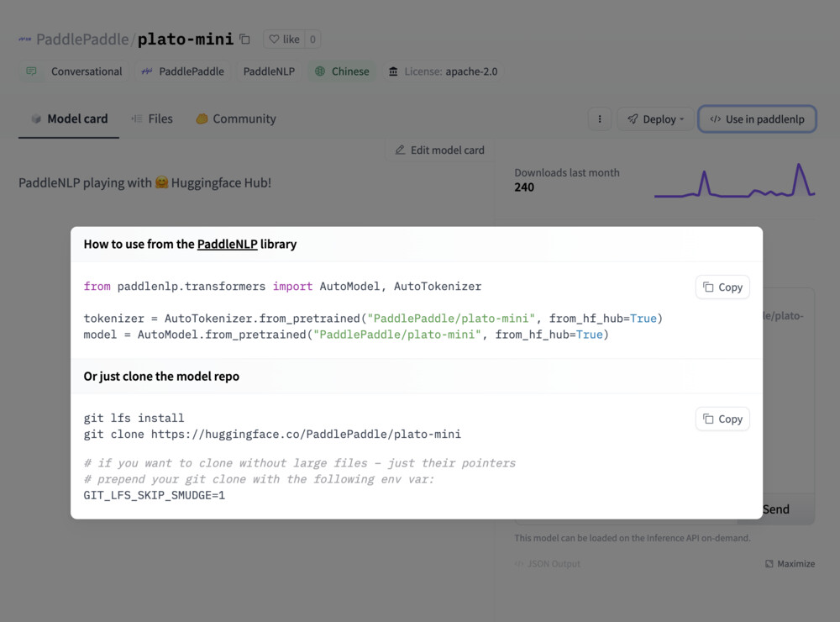Expand the Deploy dropdown

coord(655,119)
